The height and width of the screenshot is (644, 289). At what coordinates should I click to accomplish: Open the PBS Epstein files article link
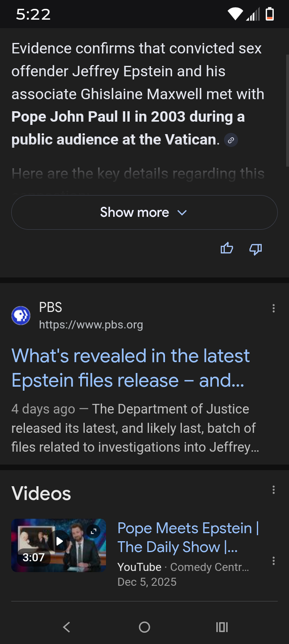point(130,368)
